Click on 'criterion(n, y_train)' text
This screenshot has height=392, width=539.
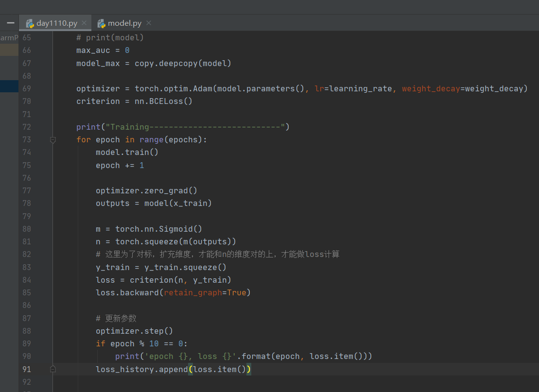pos(180,280)
